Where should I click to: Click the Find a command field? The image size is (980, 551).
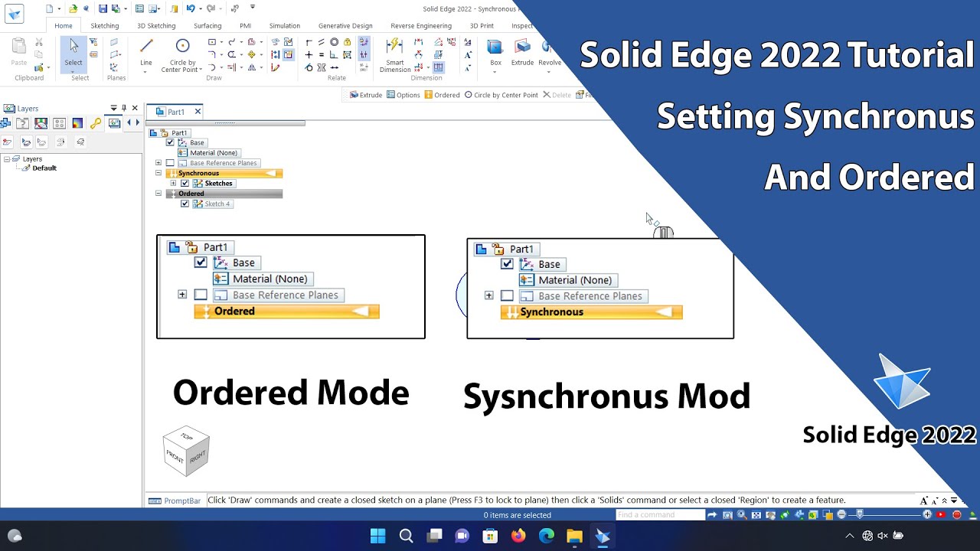[660, 515]
